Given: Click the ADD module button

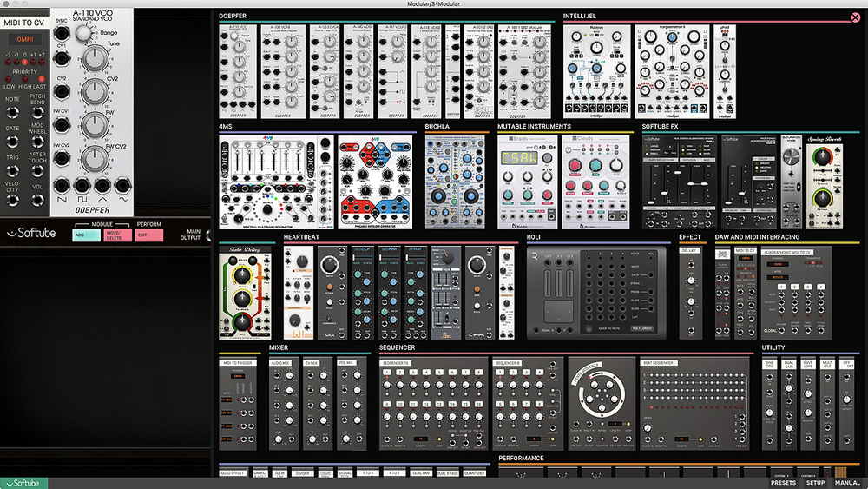Looking at the screenshot, I should point(86,235).
